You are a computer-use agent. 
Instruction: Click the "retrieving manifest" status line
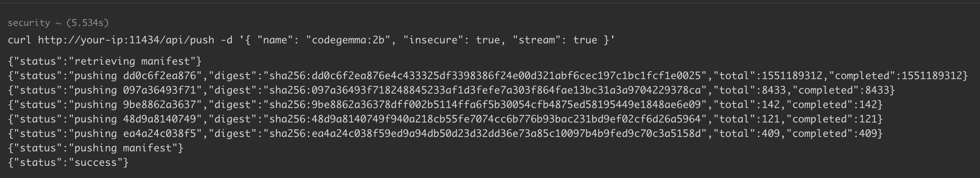(104, 61)
